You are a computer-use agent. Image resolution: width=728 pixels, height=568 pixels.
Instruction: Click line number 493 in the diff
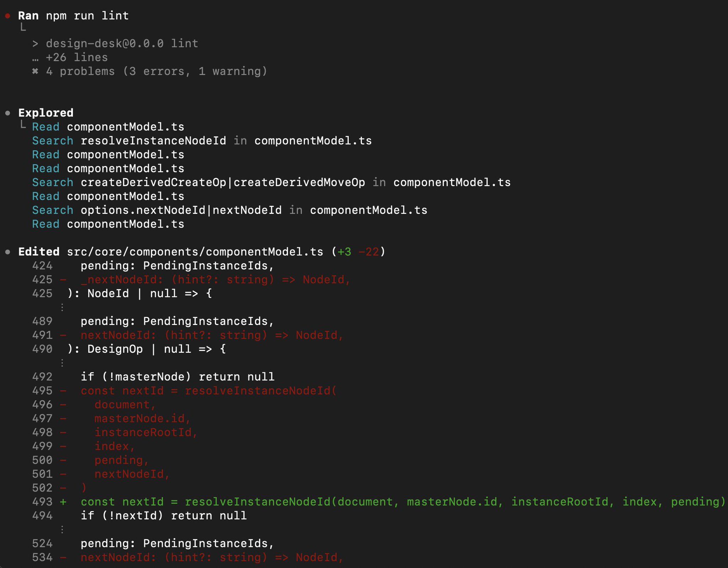click(x=42, y=502)
